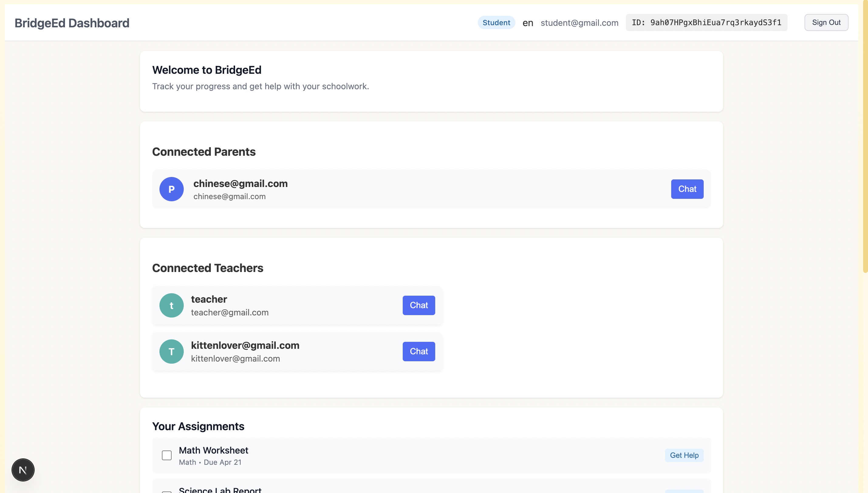The image size is (868, 493).
Task: Open chat with kittenlover@gmail.com
Action: point(419,351)
